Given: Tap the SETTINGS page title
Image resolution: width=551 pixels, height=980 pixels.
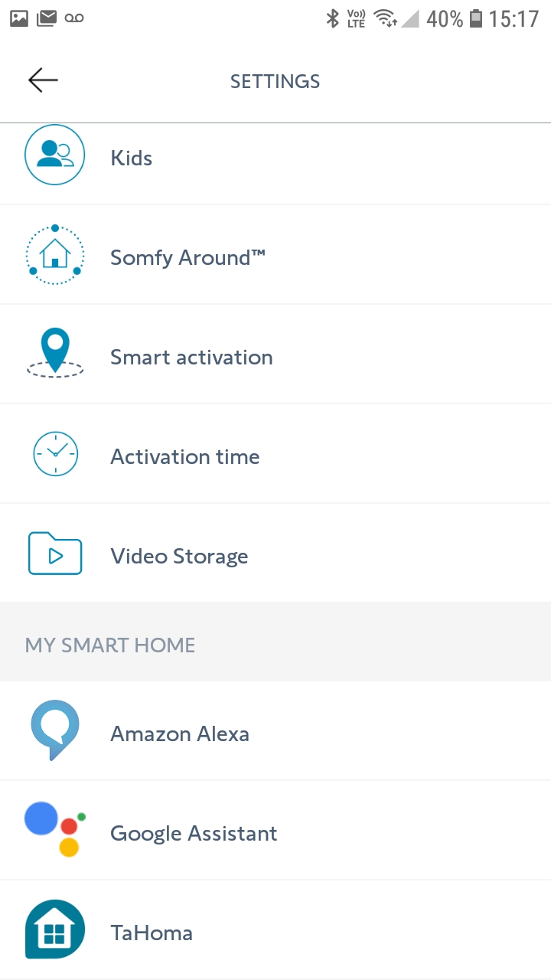Looking at the screenshot, I should click(275, 81).
